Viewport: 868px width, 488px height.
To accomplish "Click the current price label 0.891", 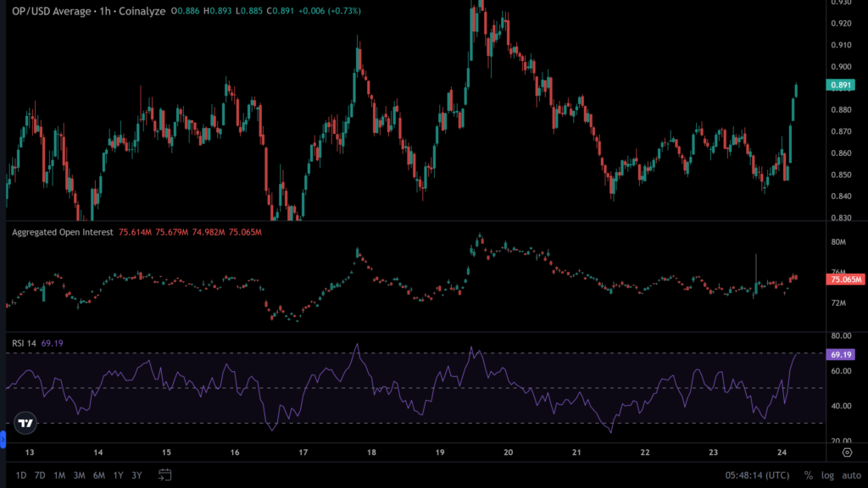I will click(x=842, y=85).
